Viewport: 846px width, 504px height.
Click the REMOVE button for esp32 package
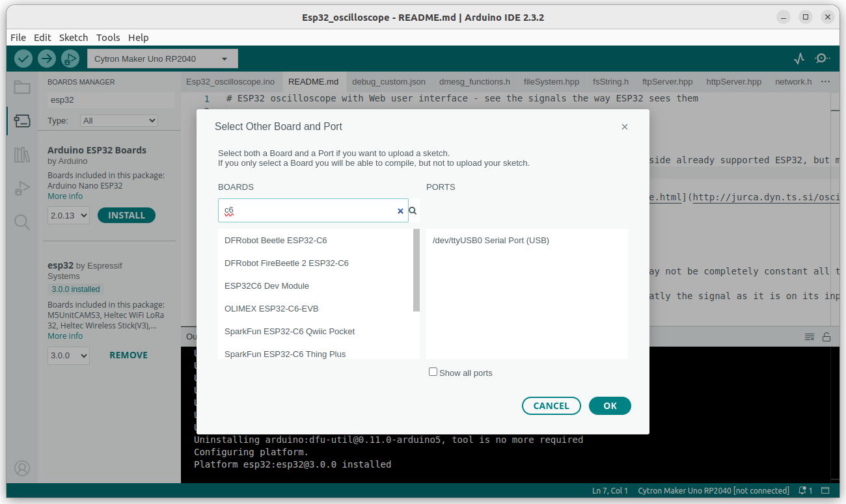tap(128, 355)
